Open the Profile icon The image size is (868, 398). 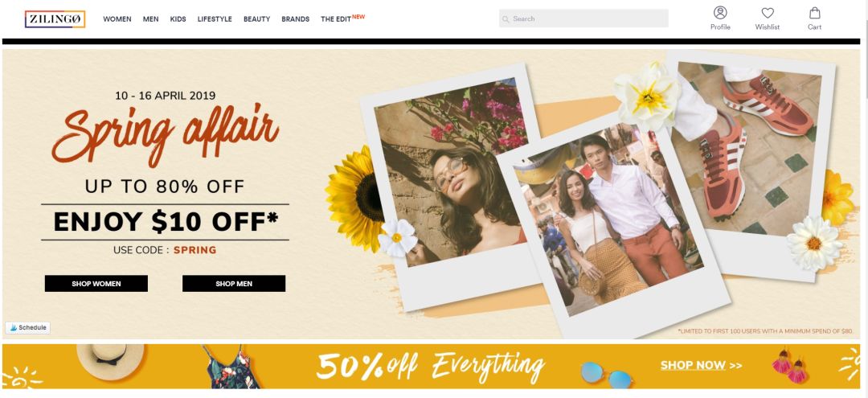point(720,13)
